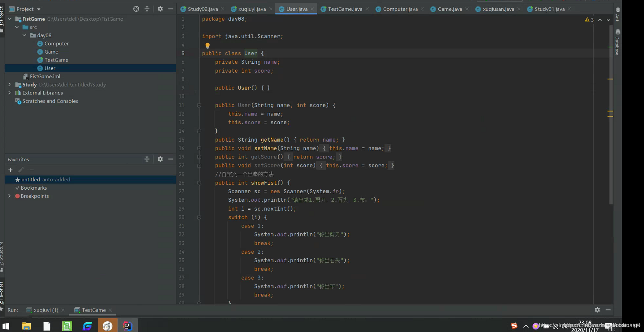Expand folded setScore method at line 22

point(199,166)
